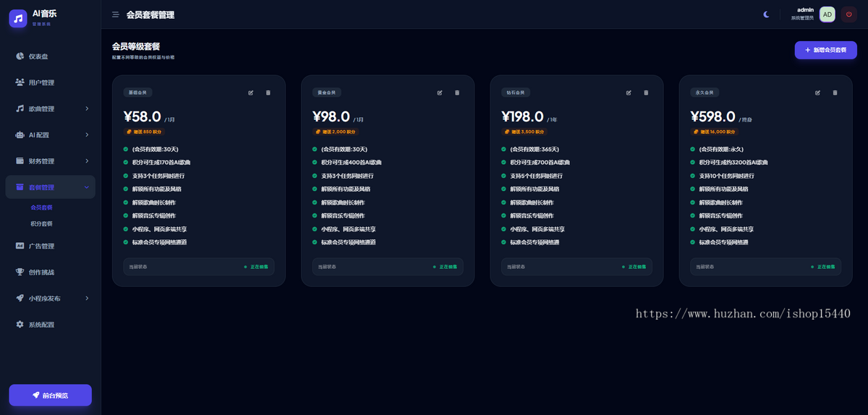Click the admin username text

coord(805,10)
